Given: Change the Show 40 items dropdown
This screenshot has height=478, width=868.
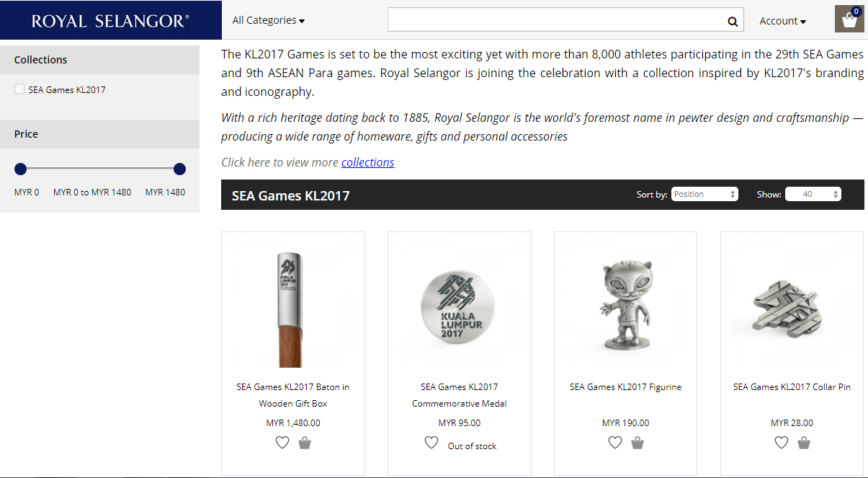Looking at the screenshot, I should click(813, 194).
